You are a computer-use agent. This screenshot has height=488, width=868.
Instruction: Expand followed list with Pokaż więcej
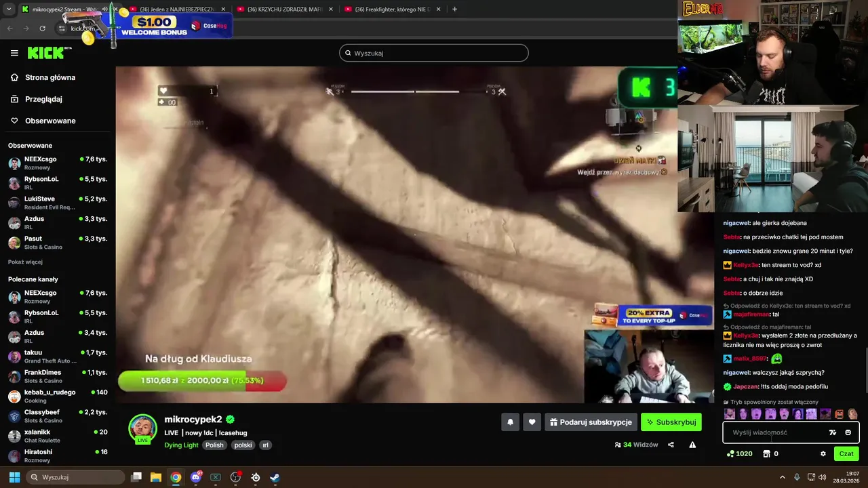point(25,262)
